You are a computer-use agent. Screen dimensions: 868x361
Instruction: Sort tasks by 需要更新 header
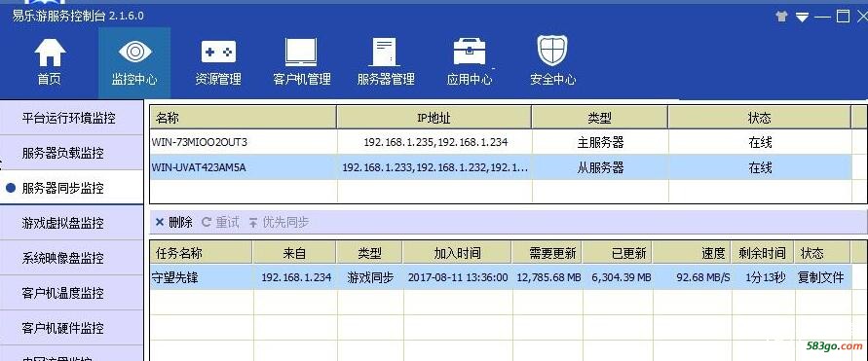click(547, 253)
